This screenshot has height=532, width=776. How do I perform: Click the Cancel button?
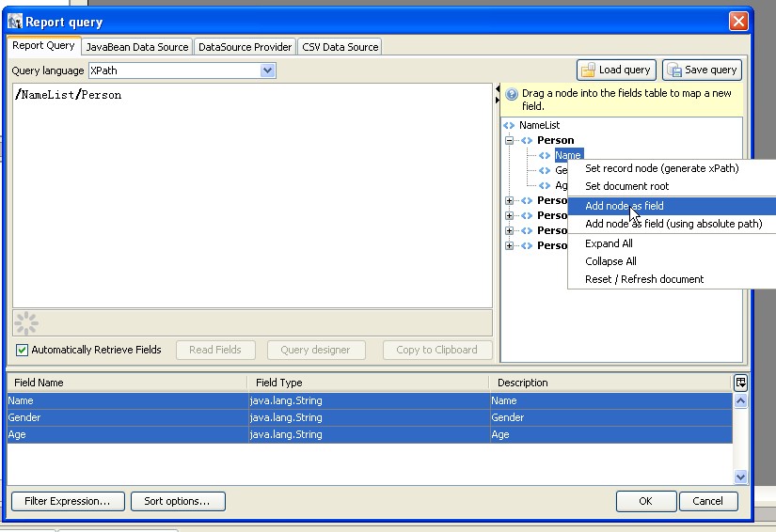tap(708, 501)
